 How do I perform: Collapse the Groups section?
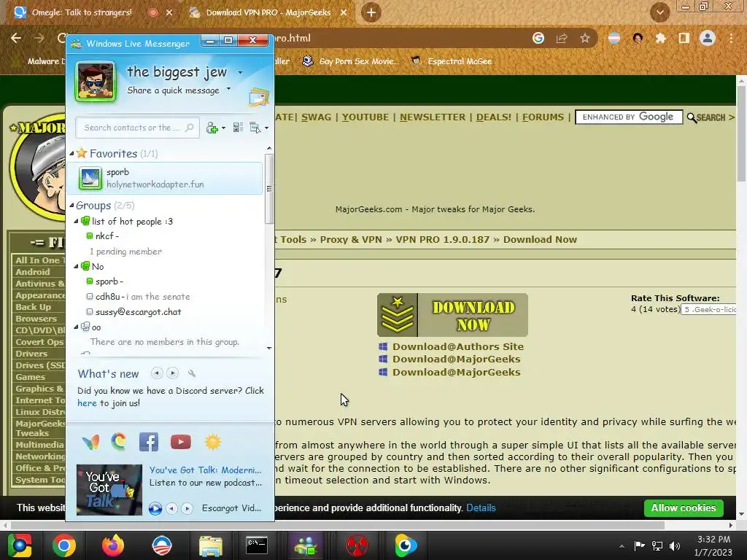point(72,205)
